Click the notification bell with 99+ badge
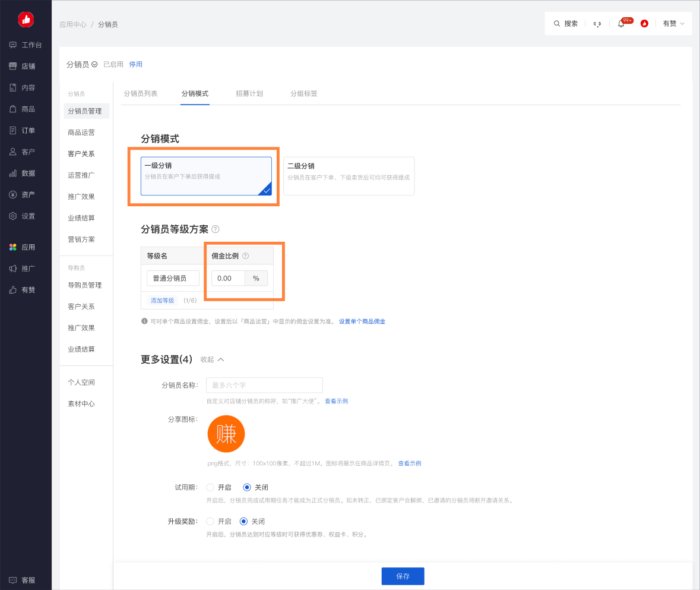Viewport: 700px width, 590px height. (622, 24)
